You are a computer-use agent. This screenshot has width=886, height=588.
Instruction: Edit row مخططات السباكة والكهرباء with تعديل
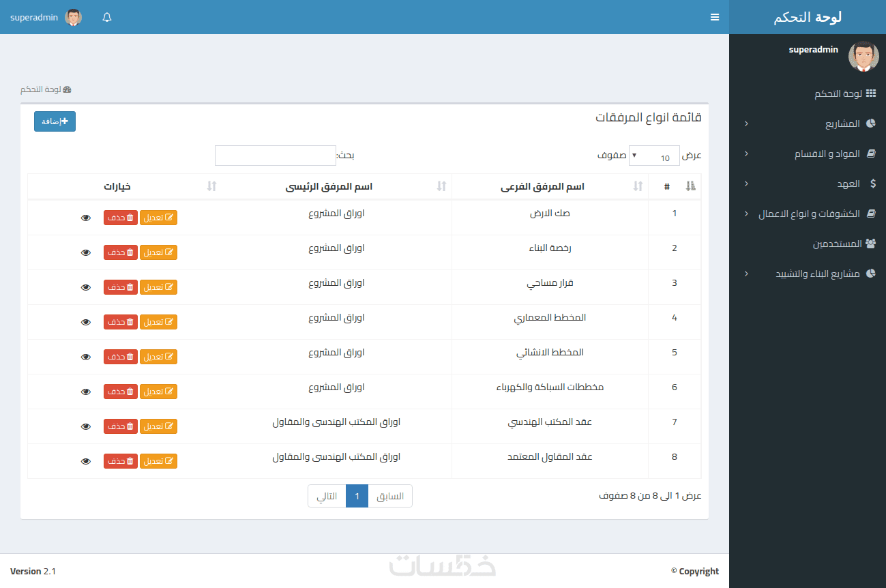click(158, 392)
